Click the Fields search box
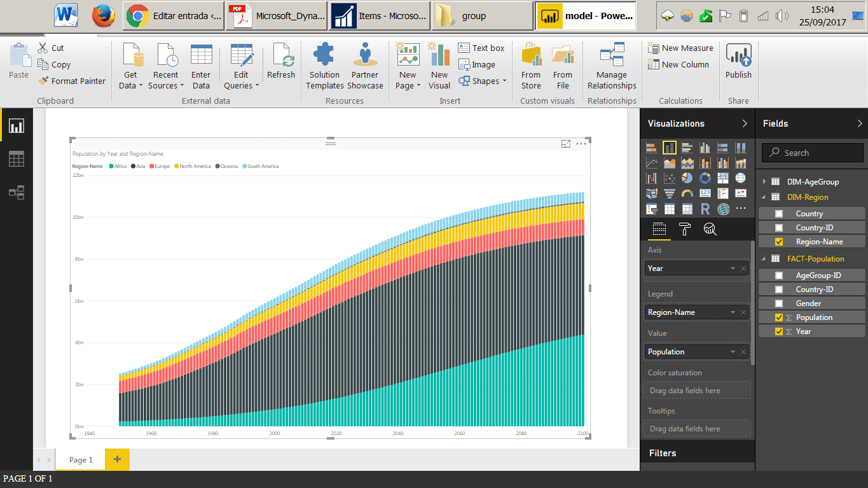The image size is (868, 488). 813,153
